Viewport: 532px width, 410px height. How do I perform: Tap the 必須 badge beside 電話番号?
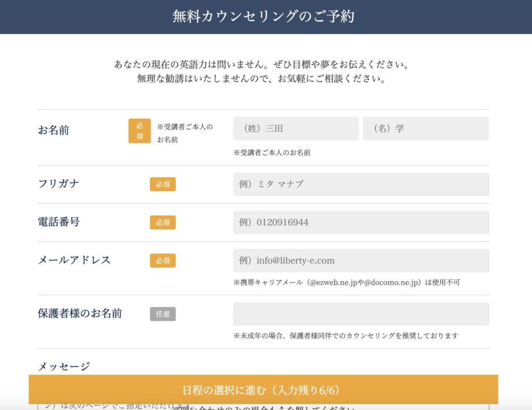[163, 222]
